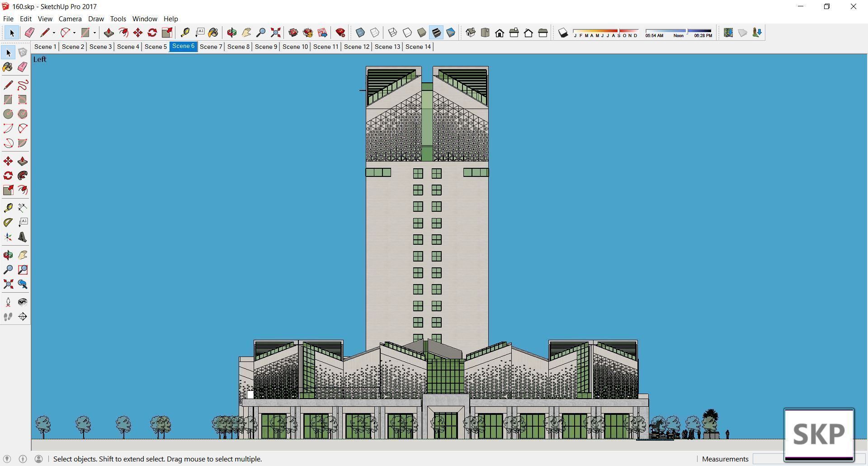Switch to Scene 14 tab
The width and height of the screenshot is (868, 466).
click(x=418, y=47)
